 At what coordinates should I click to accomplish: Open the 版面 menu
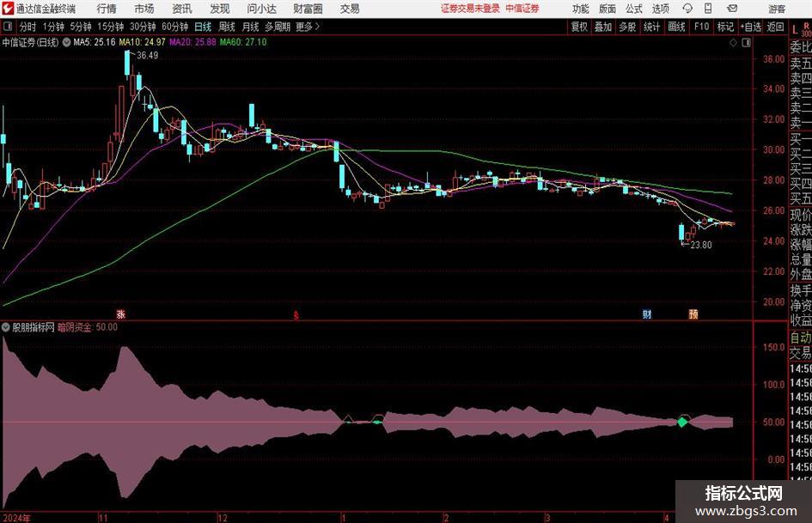pyautogui.click(x=607, y=9)
